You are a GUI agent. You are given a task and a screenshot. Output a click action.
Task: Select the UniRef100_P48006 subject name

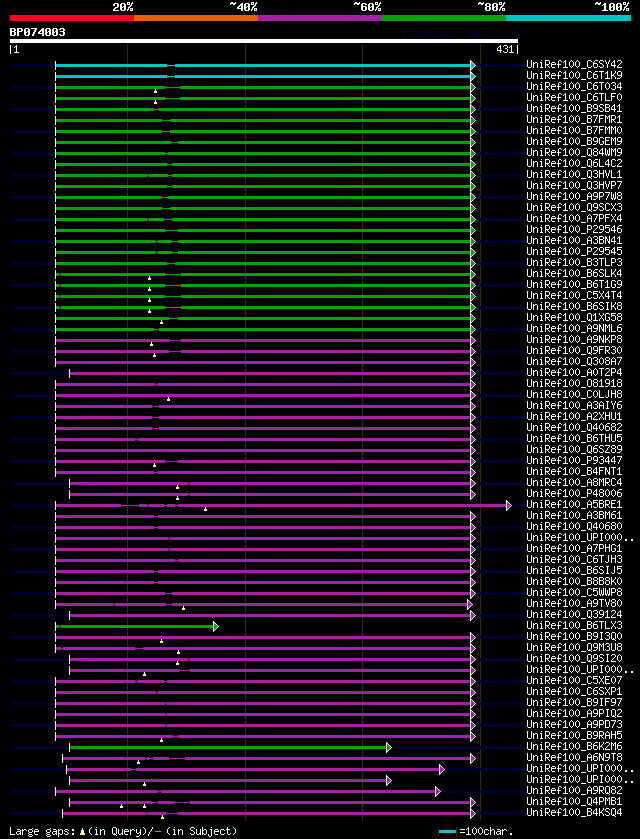click(574, 493)
